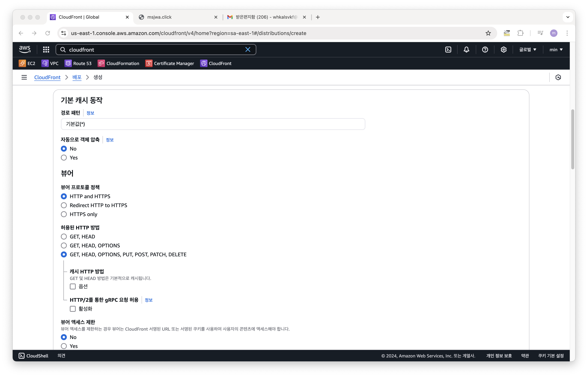Screen dimensions: 588x377
Task: Expand the 글로벌 region dropdown
Action: pyautogui.click(x=528, y=50)
